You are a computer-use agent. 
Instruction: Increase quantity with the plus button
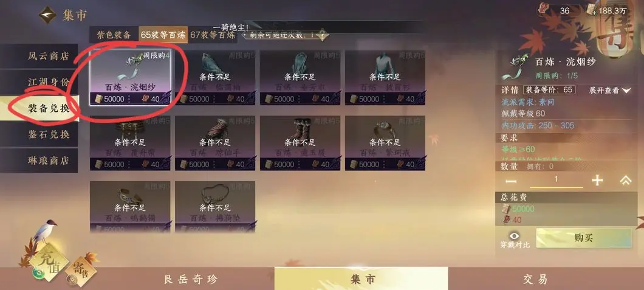tap(597, 181)
